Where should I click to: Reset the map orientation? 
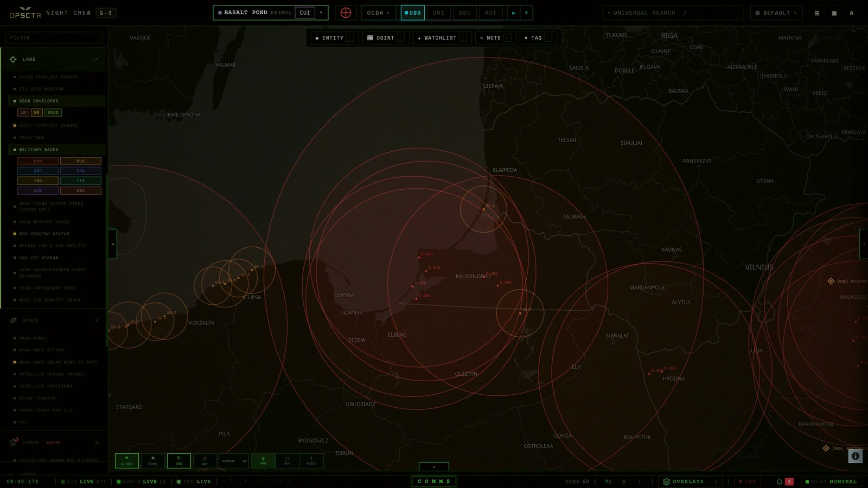coord(311,461)
